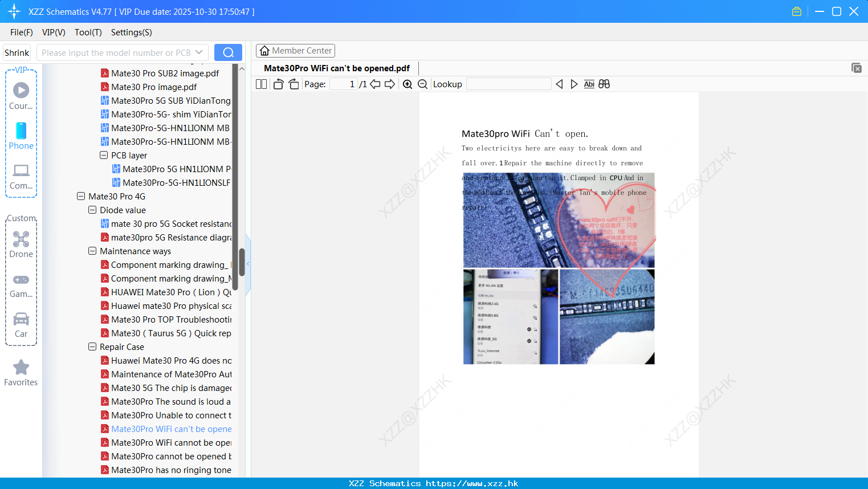The height and width of the screenshot is (489, 868).
Task: Go to next page arrow
Action: [x=390, y=84]
